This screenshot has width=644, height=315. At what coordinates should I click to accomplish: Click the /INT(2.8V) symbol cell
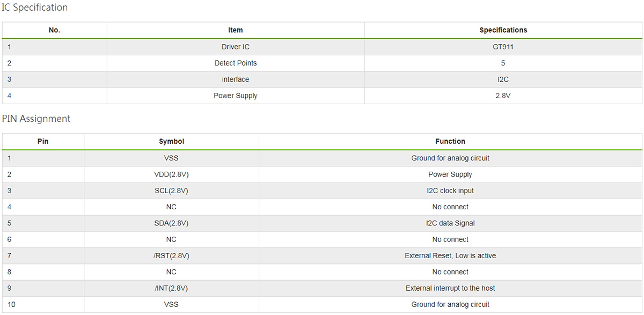pyautogui.click(x=171, y=288)
